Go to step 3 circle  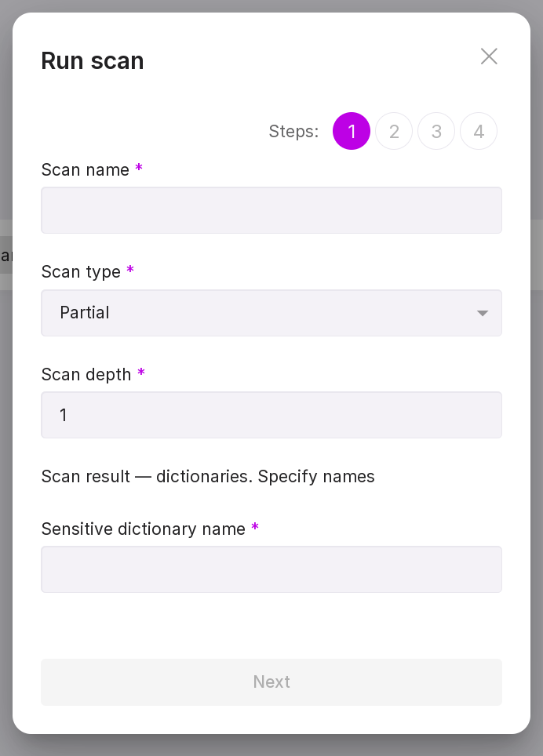coord(436,131)
